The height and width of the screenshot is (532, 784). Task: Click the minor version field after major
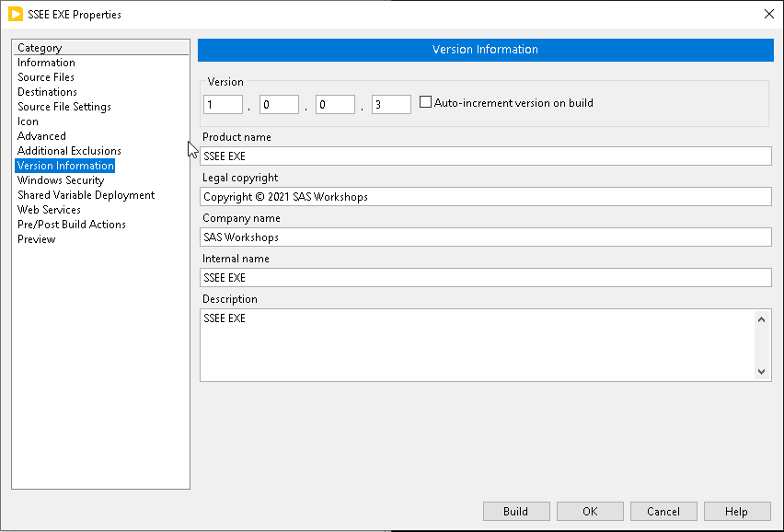[x=279, y=105]
